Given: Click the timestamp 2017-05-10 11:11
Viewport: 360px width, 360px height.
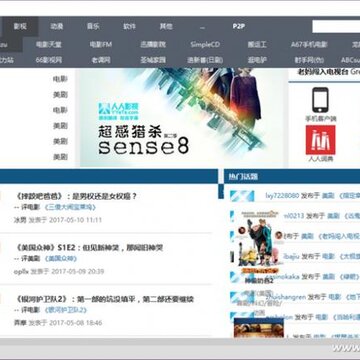Looking at the screenshot, I should (x=75, y=220).
